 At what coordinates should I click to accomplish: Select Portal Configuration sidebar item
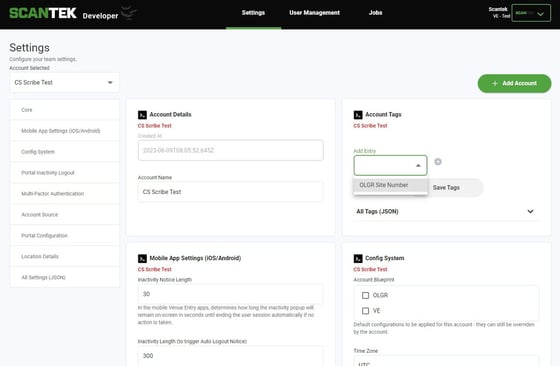pos(65,236)
